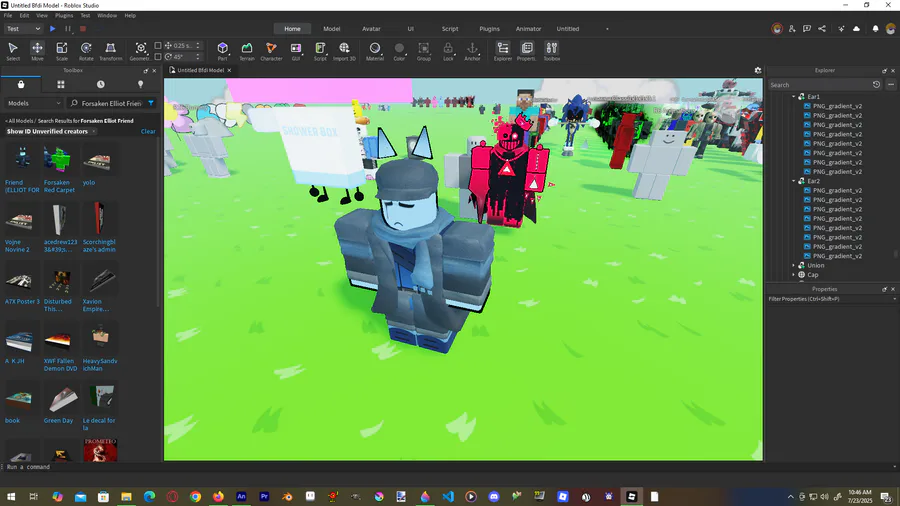Open the Material picker
The width and height of the screenshot is (900, 506).
click(x=375, y=50)
